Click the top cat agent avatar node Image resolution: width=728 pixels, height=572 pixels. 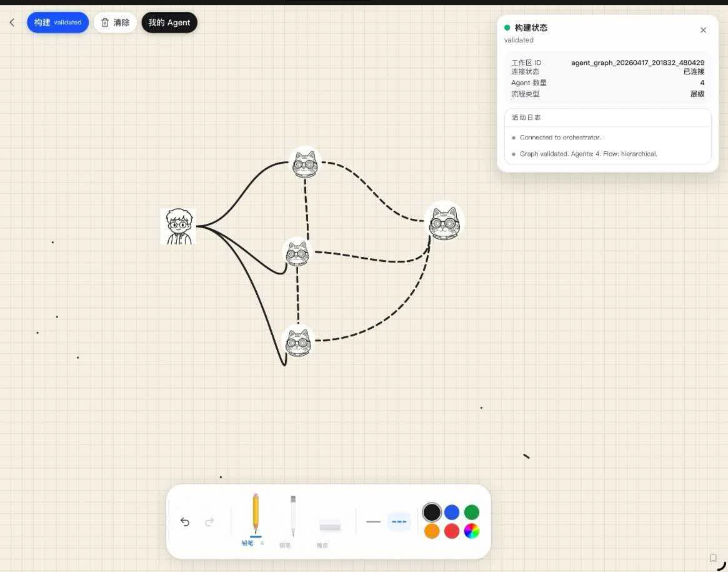304,164
